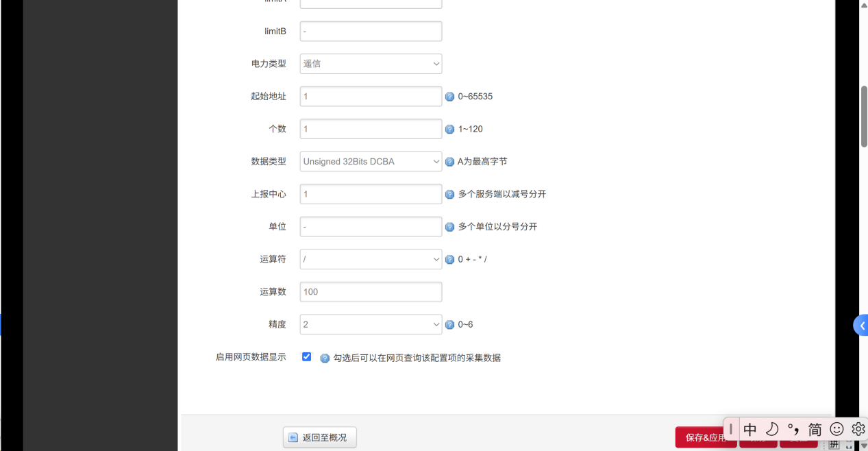Click help icon beside 单位 field
Viewport: 868px width, 451px height.
coord(449,226)
